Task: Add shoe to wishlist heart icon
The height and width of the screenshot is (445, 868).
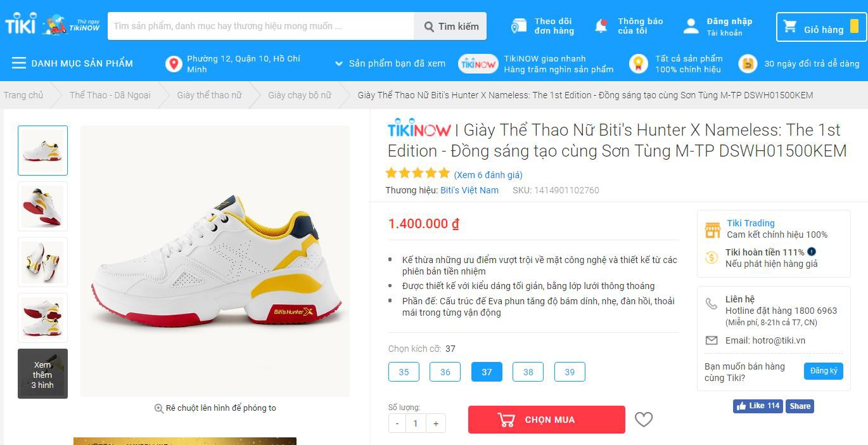Action: pos(644,420)
